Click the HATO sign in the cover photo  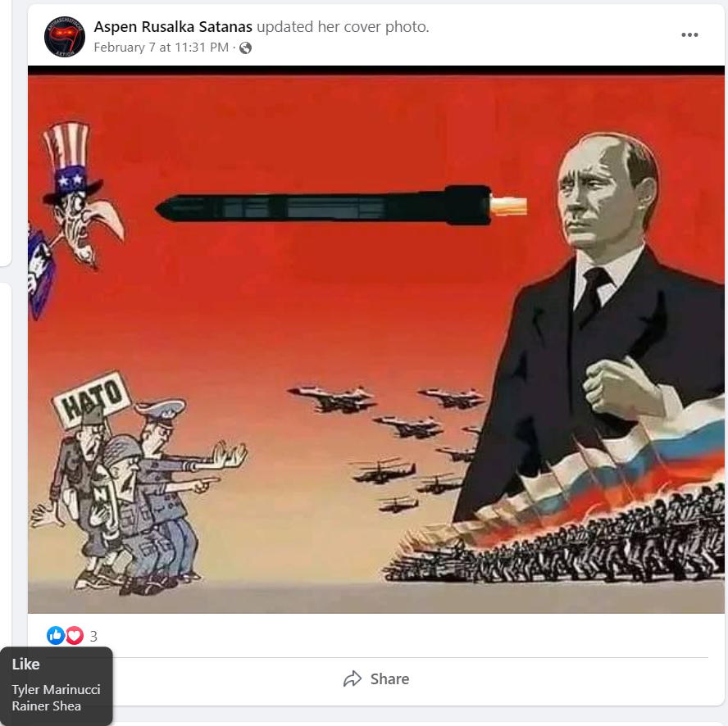point(92,398)
